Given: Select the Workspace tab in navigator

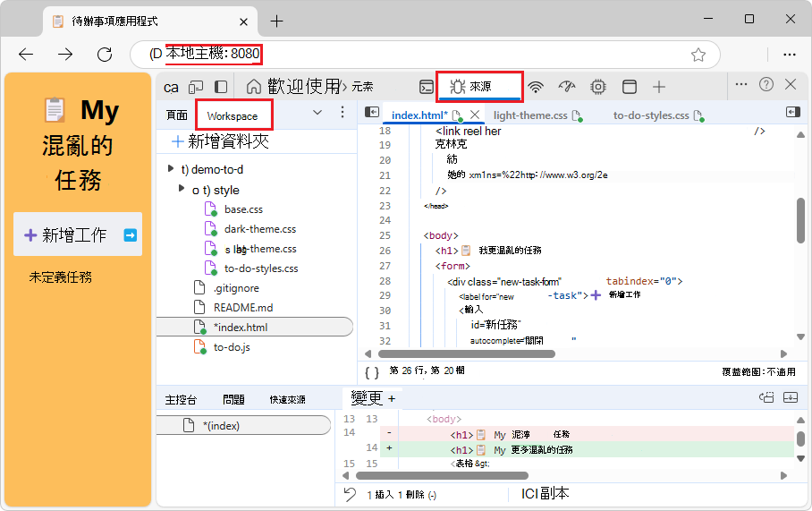Looking at the screenshot, I should [233, 116].
